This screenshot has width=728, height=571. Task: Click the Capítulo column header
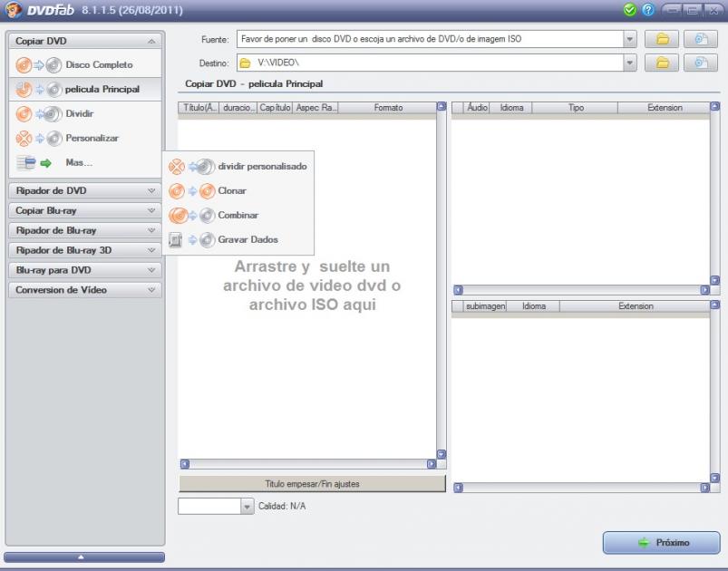pos(275,108)
